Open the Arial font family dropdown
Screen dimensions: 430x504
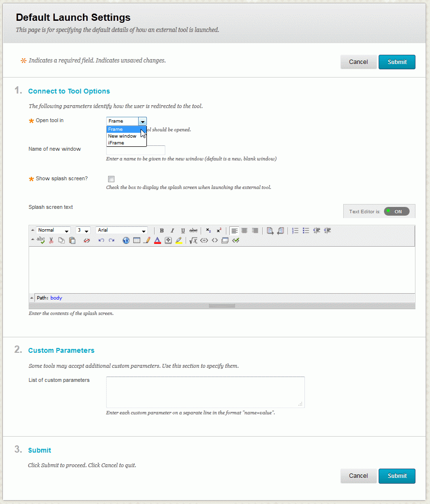[x=143, y=230]
